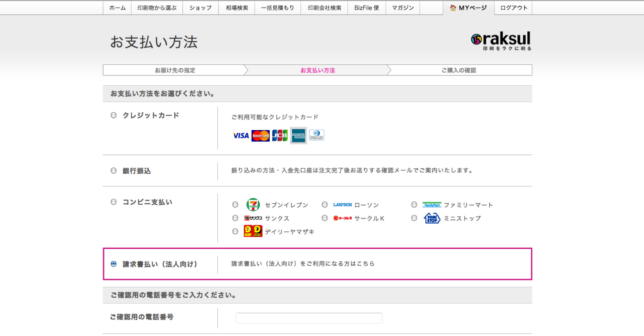This screenshot has width=644, height=336.
Task: Select the ローソン convenience store radio
Action: pyautogui.click(x=325, y=205)
